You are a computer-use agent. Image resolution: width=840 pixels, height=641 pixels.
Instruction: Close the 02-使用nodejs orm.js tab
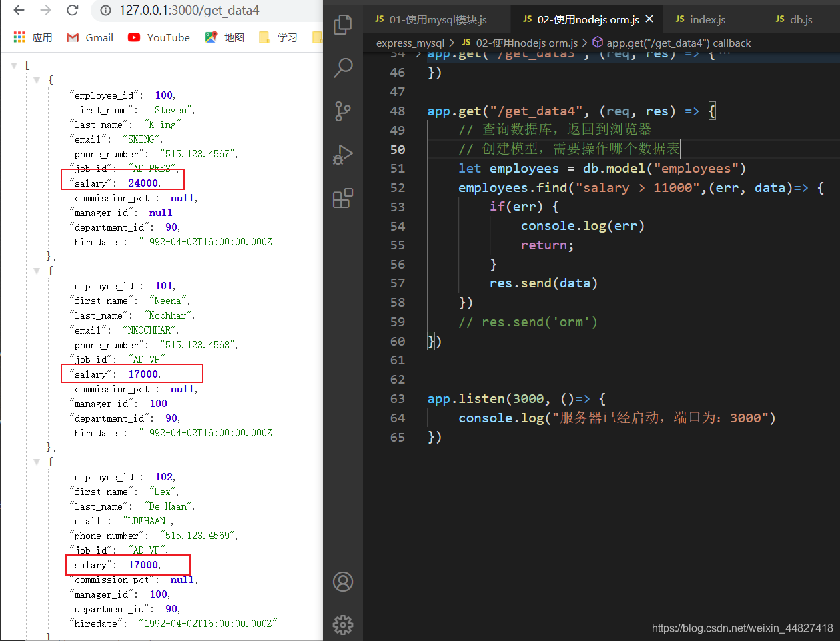(649, 19)
